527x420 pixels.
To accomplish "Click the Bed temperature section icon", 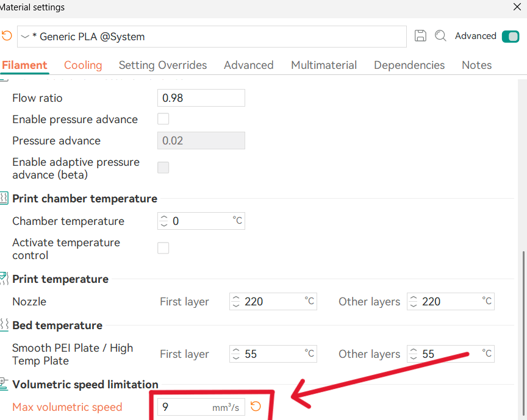I will point(4,325).
